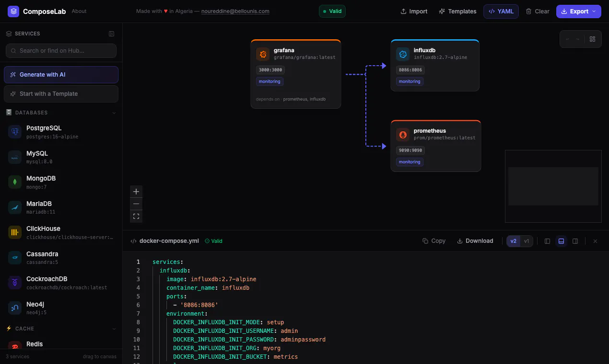Open the noureddine@bellounis.com email link
The height and width of the screenshot is (364, 609).
point(235,11)
